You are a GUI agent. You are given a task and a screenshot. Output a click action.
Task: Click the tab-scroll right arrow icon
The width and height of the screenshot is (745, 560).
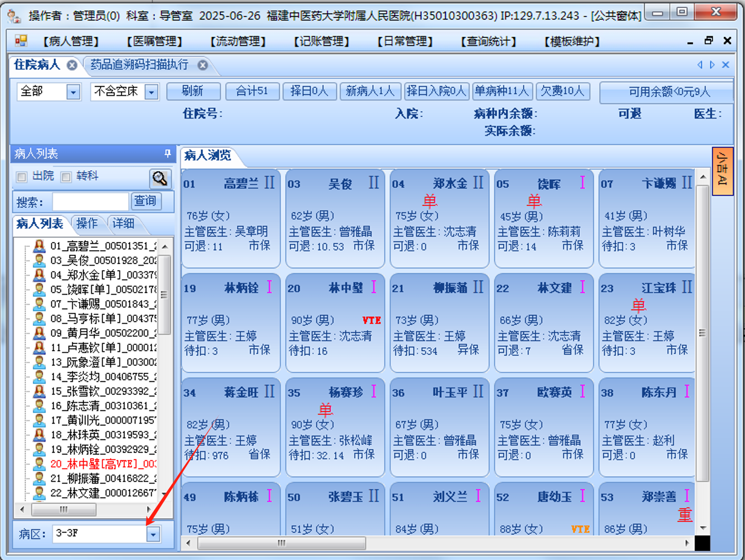[712, 65]
